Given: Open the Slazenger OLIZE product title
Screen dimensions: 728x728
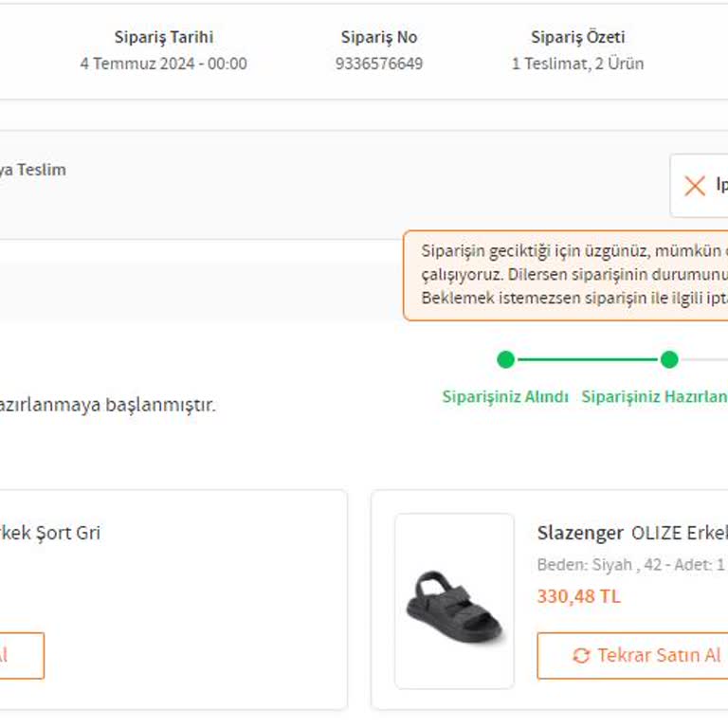Looking at the screenshot, I should [632, 533].
